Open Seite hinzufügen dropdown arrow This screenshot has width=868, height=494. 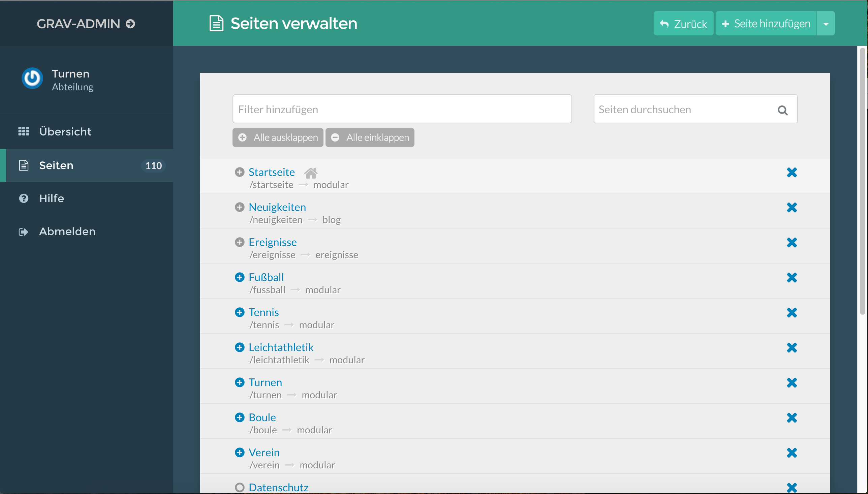pyautogui.click(x=826, y=24)
